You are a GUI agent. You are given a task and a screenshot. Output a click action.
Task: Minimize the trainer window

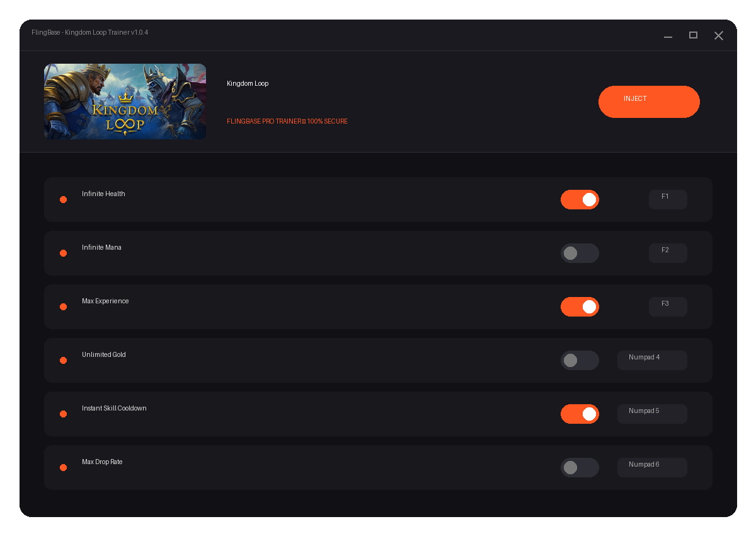[668, 36]
